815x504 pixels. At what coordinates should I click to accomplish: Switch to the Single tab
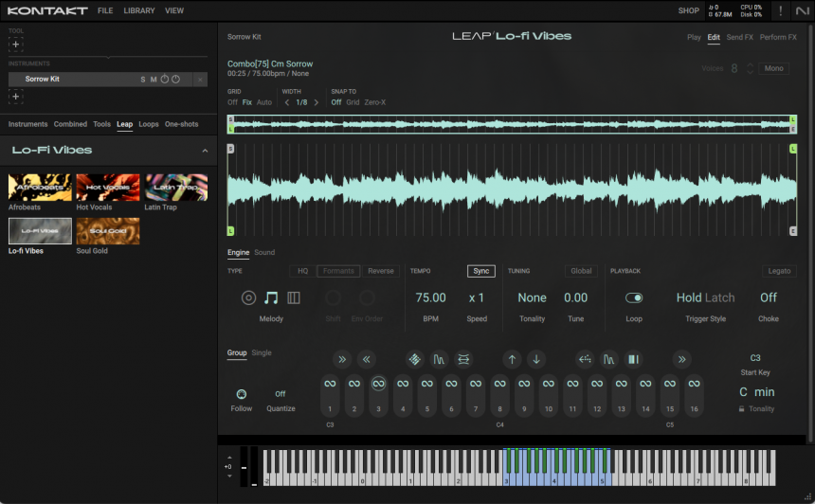point(262,352)
